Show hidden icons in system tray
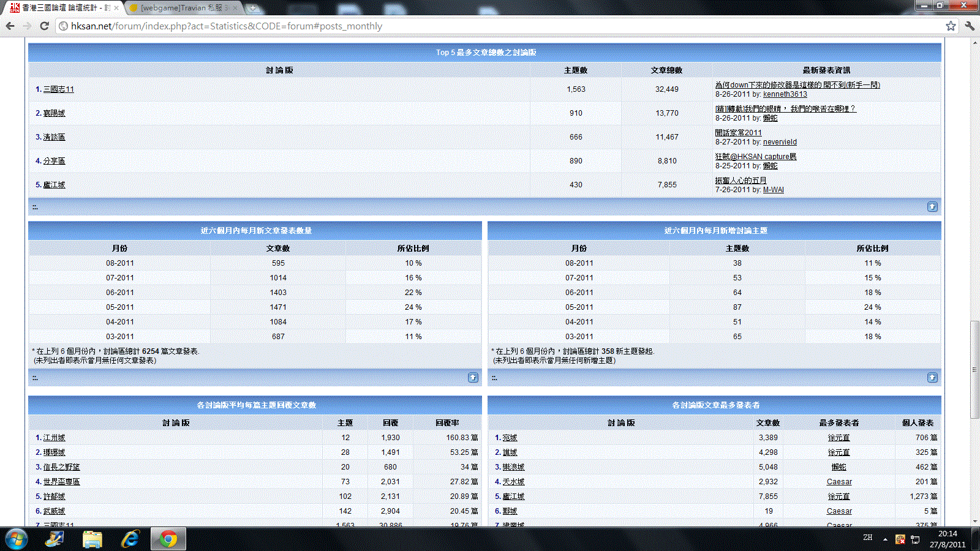 pyautogui.click(x=885, y=539)
